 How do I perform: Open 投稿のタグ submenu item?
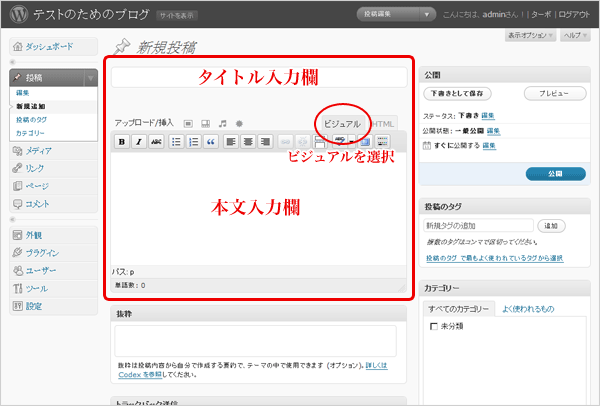pyautogui.click(x=31, y=119)
